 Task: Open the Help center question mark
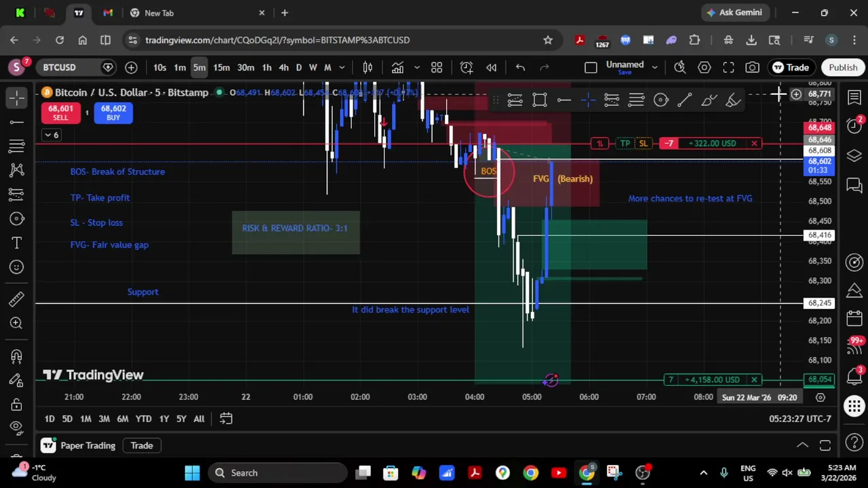[x=854, y=443]
